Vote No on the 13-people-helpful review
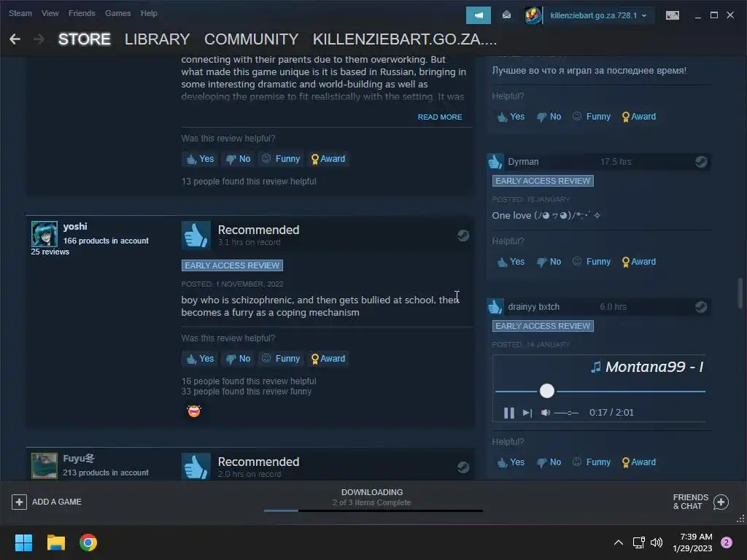 (x=238, y=159)
